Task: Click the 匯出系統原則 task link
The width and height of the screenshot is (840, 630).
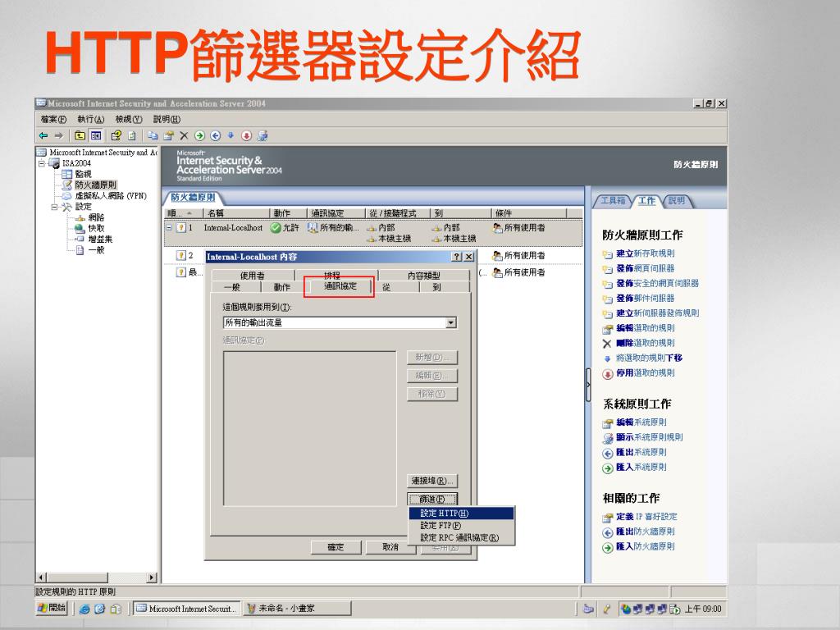Action: click(x=641, y=452)
